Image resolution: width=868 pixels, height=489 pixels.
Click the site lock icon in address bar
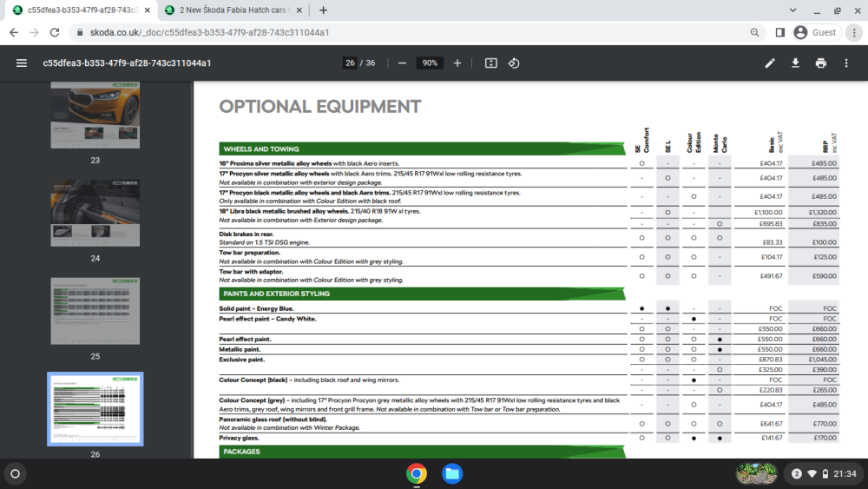click(x=80, y=33)
